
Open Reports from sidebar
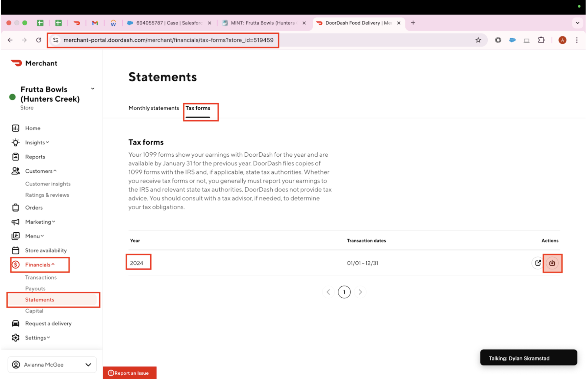click(35, 157)
